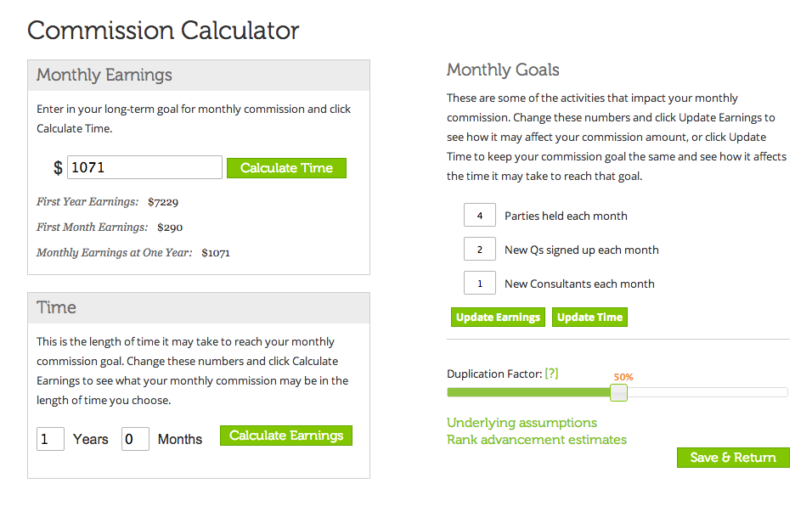Click the Monthly Earnings panel header
Viewport: 812px width, 506px height.
[199, 76]
